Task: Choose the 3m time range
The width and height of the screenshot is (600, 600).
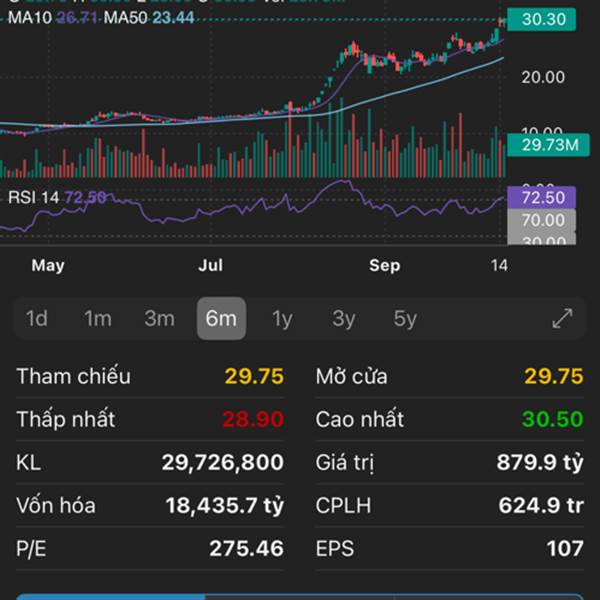Action: coord(159,319)
